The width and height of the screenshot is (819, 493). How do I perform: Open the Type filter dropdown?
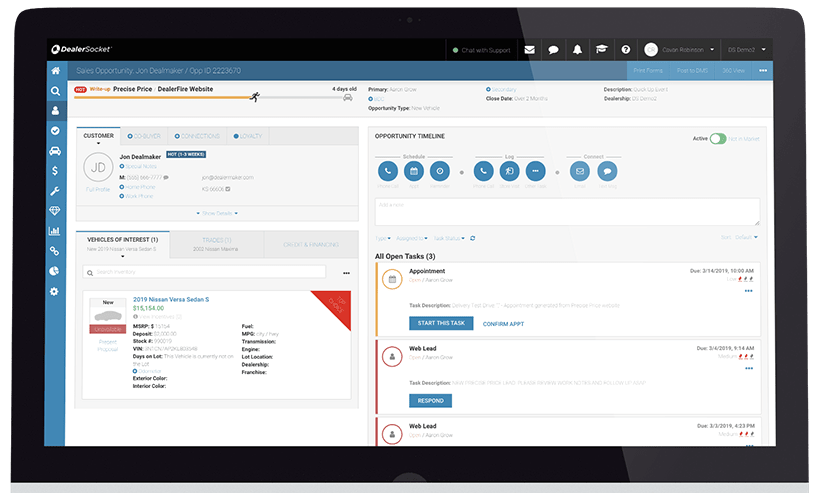pos(383,238)
